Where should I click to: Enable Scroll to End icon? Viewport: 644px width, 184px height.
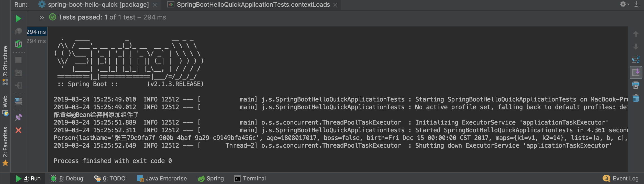636,73
